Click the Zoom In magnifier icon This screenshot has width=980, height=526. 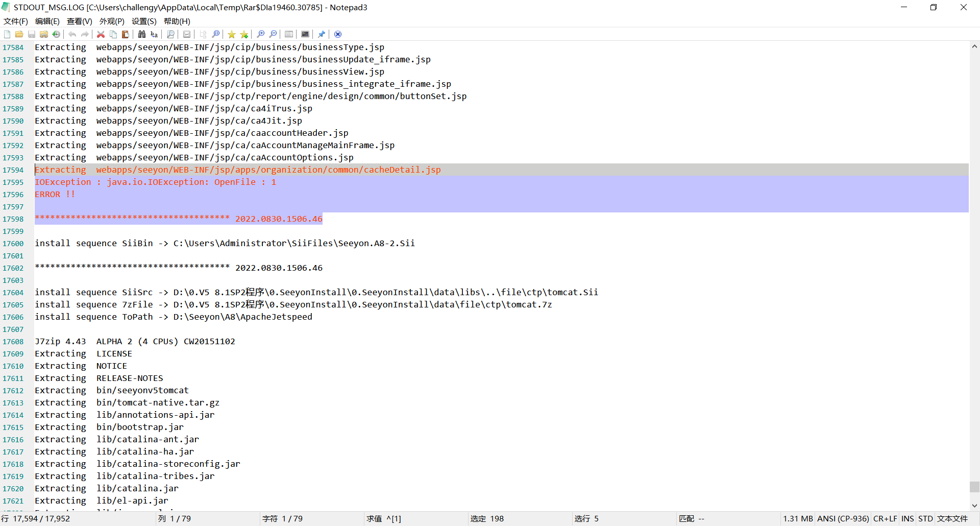point(261,34)
